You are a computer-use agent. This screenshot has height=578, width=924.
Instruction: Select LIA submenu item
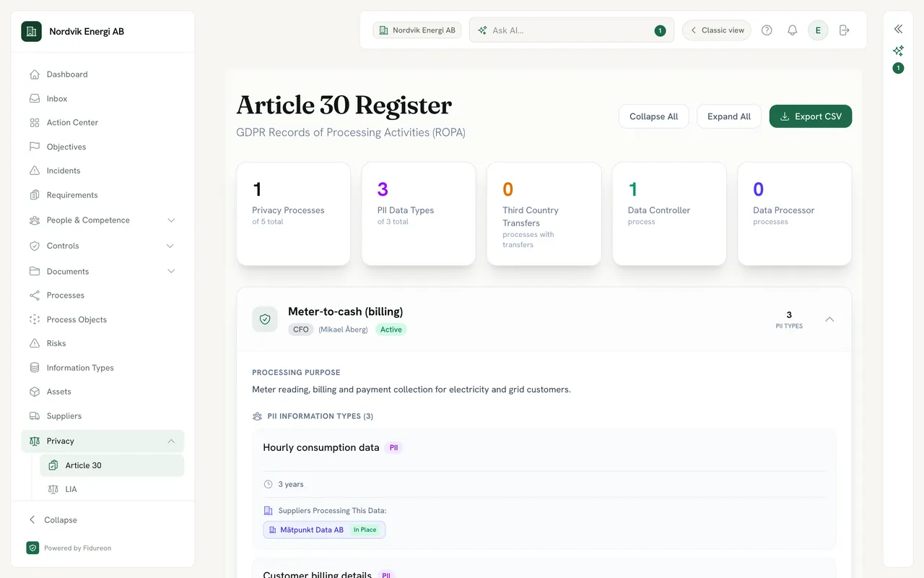tap(112, 489)
